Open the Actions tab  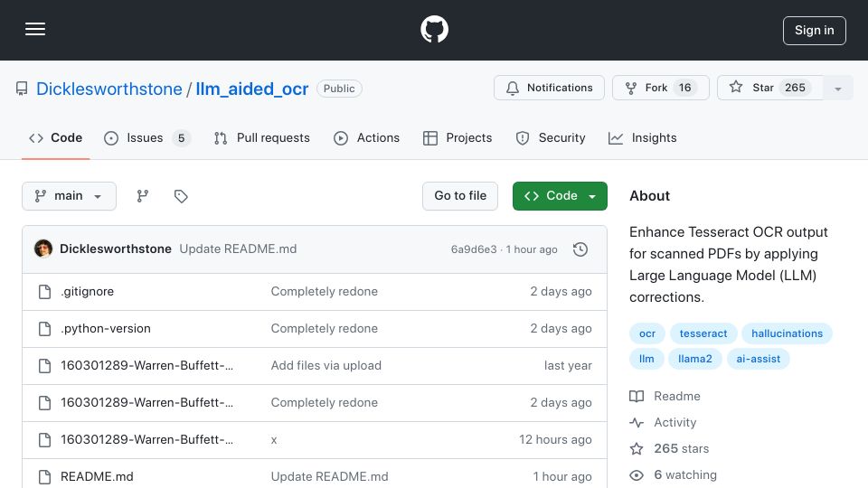point(366,137)
